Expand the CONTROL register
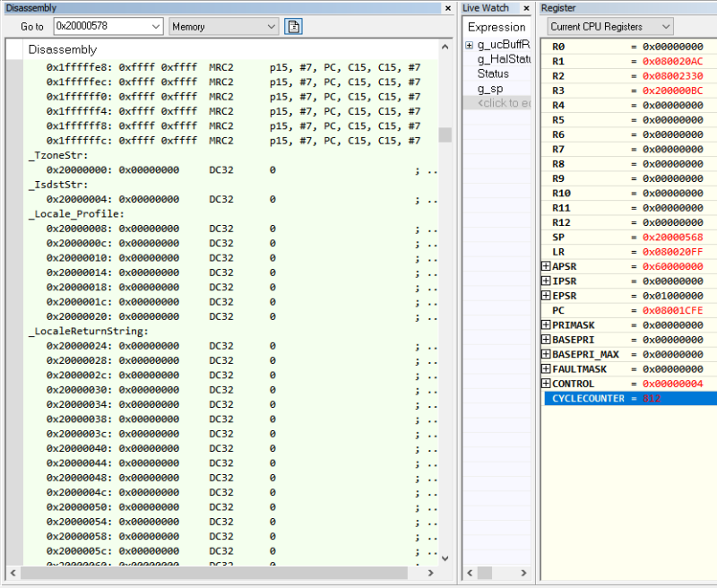 click(x=546, y=384)
